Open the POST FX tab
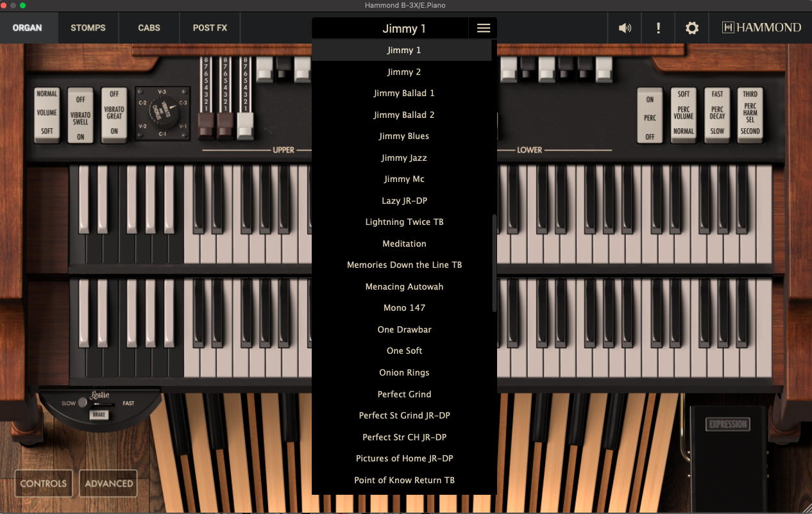This screenshot has height=514, width=812. click(210, 28)
